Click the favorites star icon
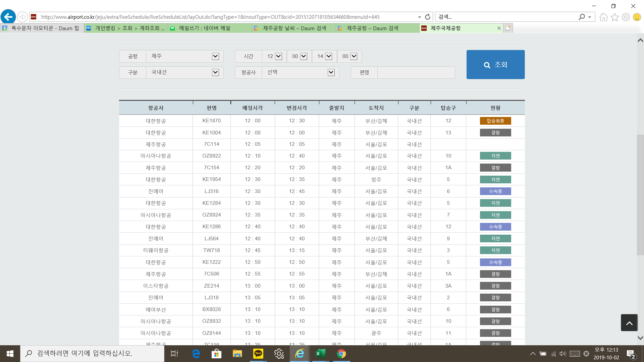644x362 pixels. coord(614,17)
